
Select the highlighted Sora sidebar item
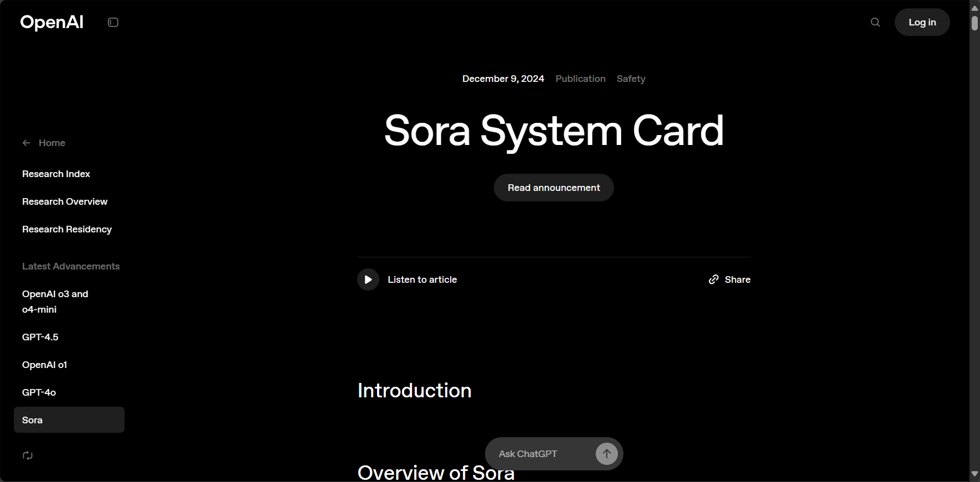[69, 420]
